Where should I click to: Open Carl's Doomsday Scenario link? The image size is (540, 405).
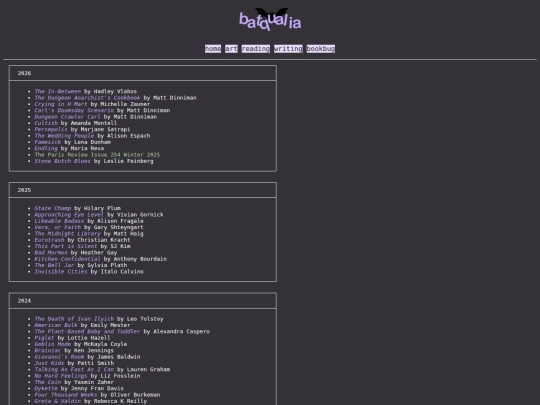tap(74, 110)
